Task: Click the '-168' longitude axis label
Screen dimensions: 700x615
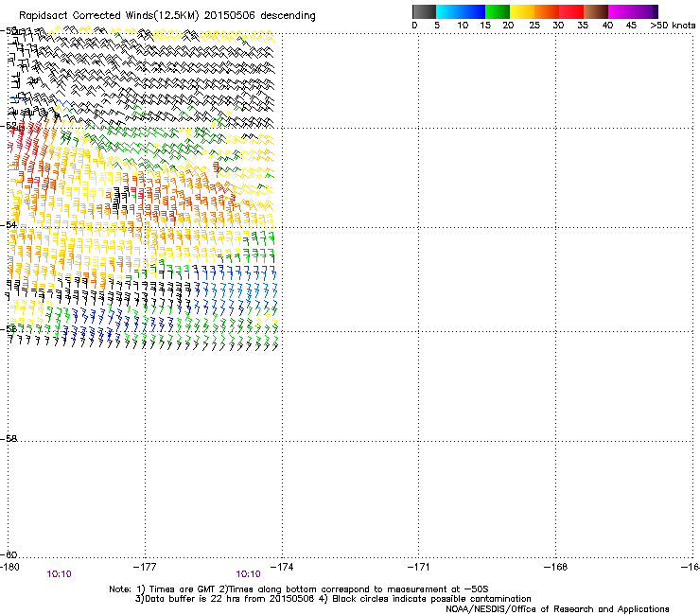Action: pyautogui.click(x=555, y=567)
